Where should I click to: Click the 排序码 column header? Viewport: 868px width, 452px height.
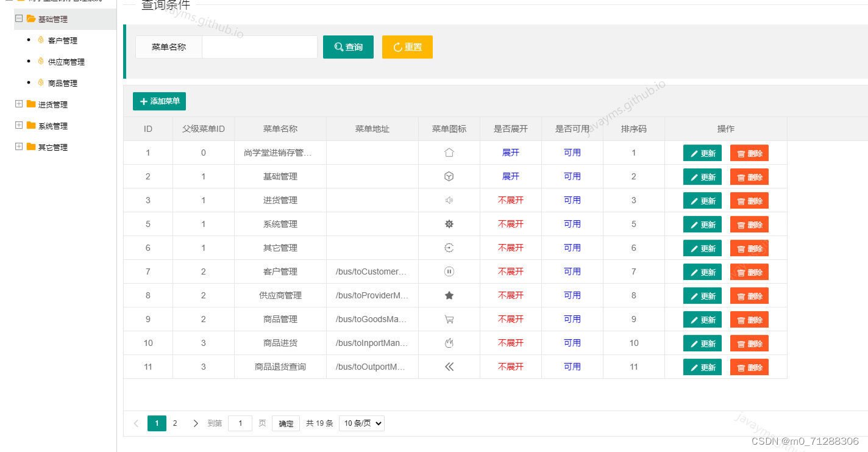(x=634, y=129)
